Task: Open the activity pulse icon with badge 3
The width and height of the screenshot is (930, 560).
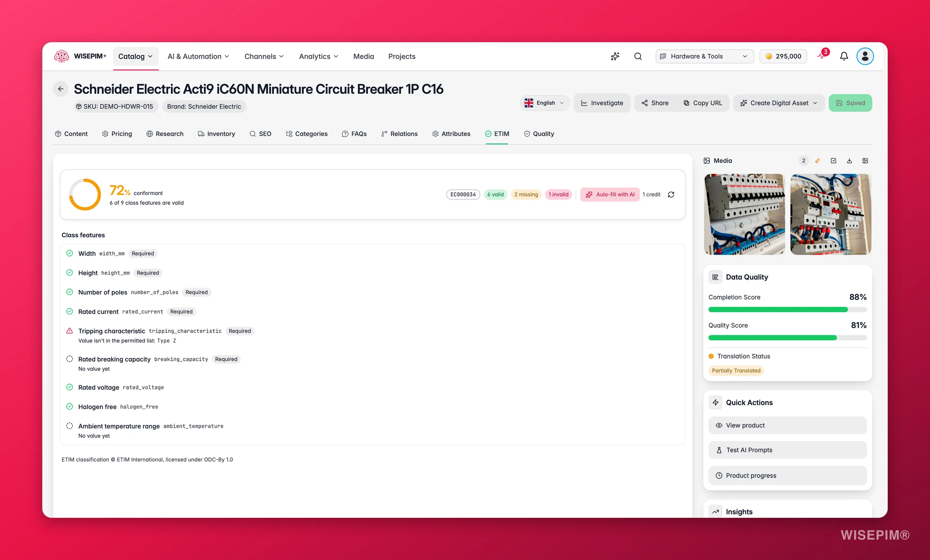Action: pyautogui.click(x=823, y=55)
